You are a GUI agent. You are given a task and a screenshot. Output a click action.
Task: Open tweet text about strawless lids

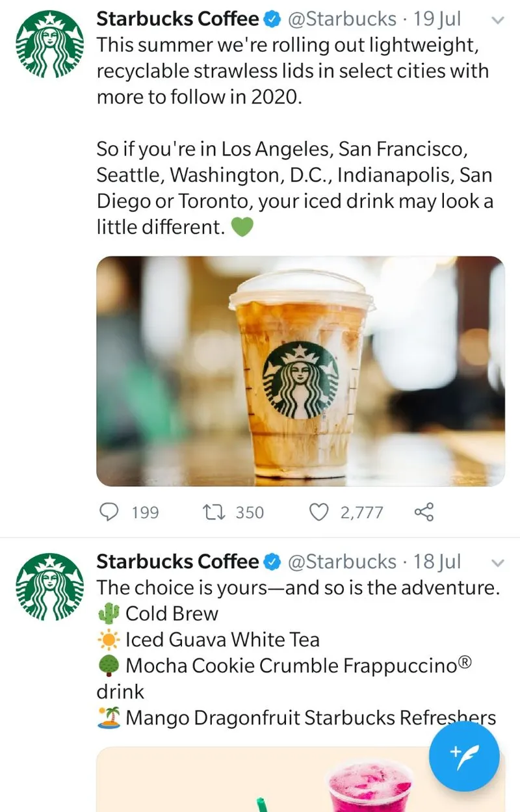[x=292, y=72]
